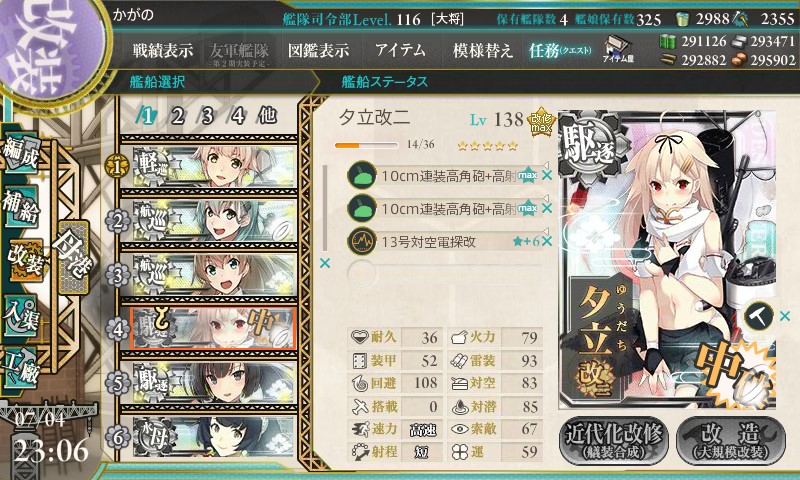Open the 任務 quest menu

click(560, 50)
